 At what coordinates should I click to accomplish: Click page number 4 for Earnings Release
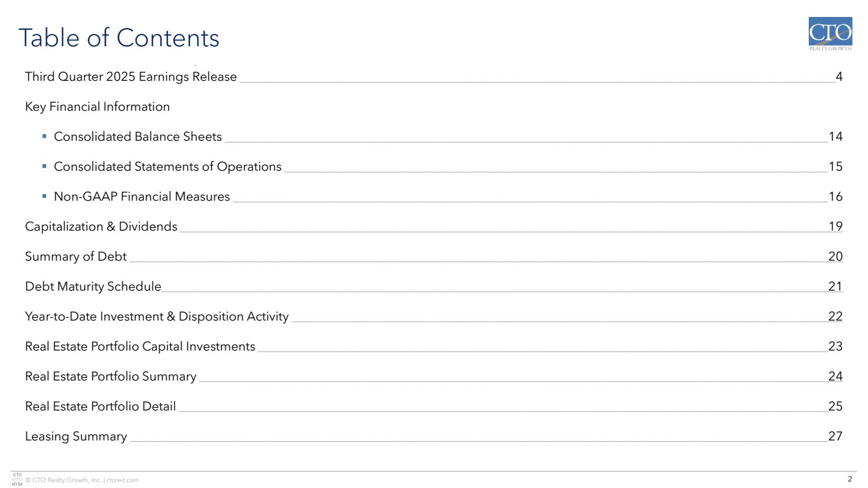coord(839,77)
